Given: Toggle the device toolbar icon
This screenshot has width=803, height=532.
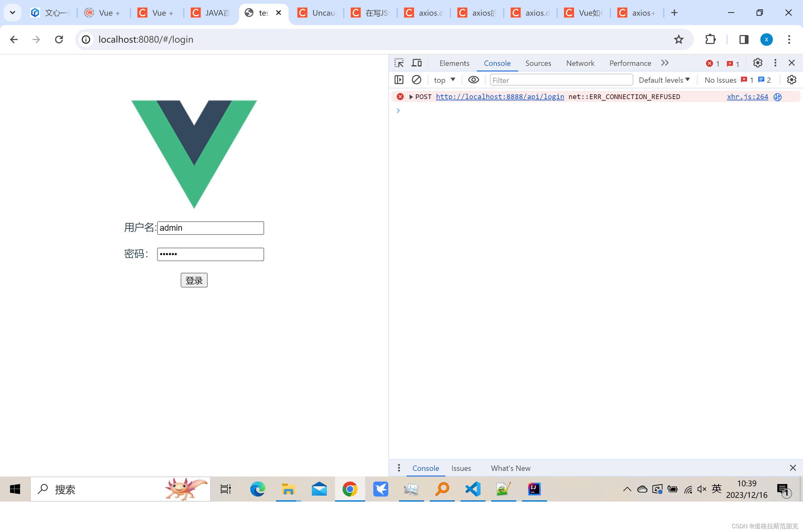Looking at the screenshot, I should (x=417, y=63).
